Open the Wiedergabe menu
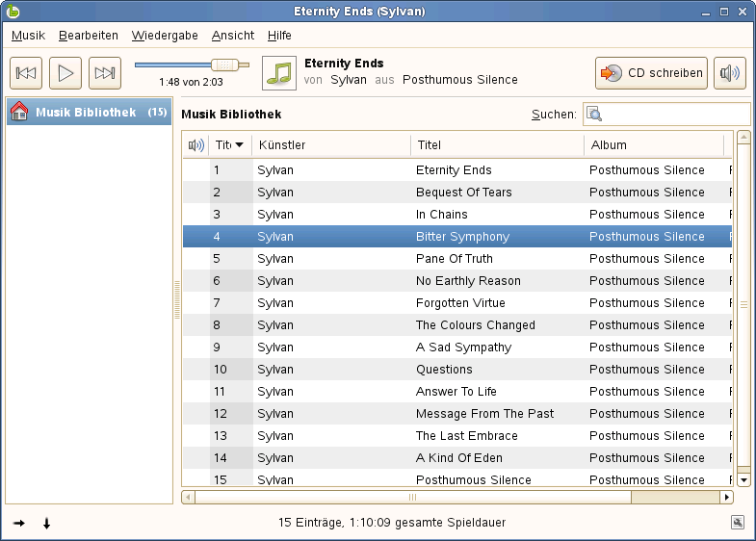 [165, 36]
